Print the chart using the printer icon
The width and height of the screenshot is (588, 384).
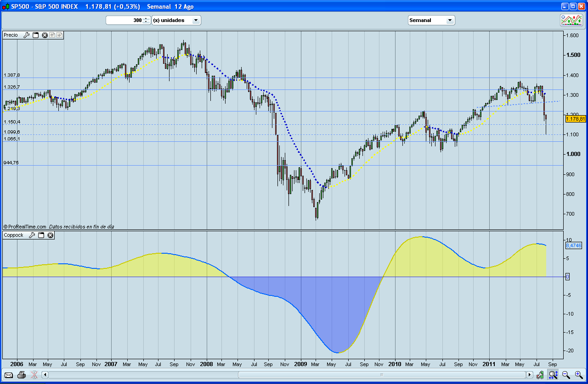[x=21, y=375]
